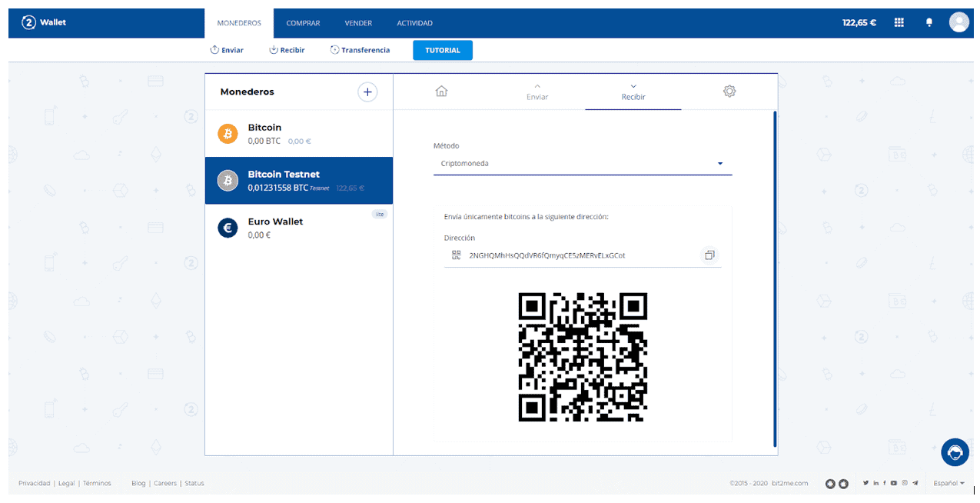Click the 122,65 € balance in header
Screen dimensions: 980x503
coord(859,23)
